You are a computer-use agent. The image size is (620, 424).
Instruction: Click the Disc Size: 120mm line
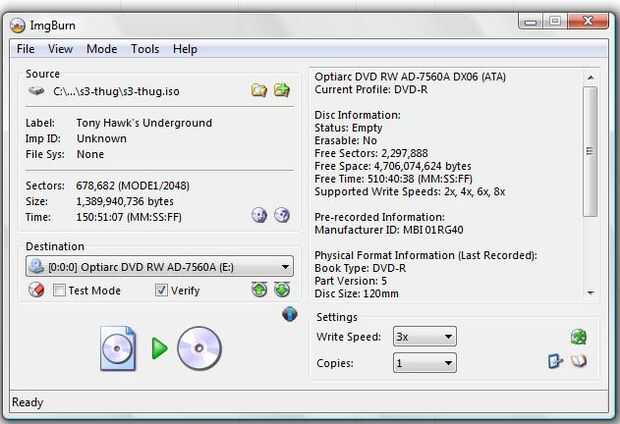point(357,293)
